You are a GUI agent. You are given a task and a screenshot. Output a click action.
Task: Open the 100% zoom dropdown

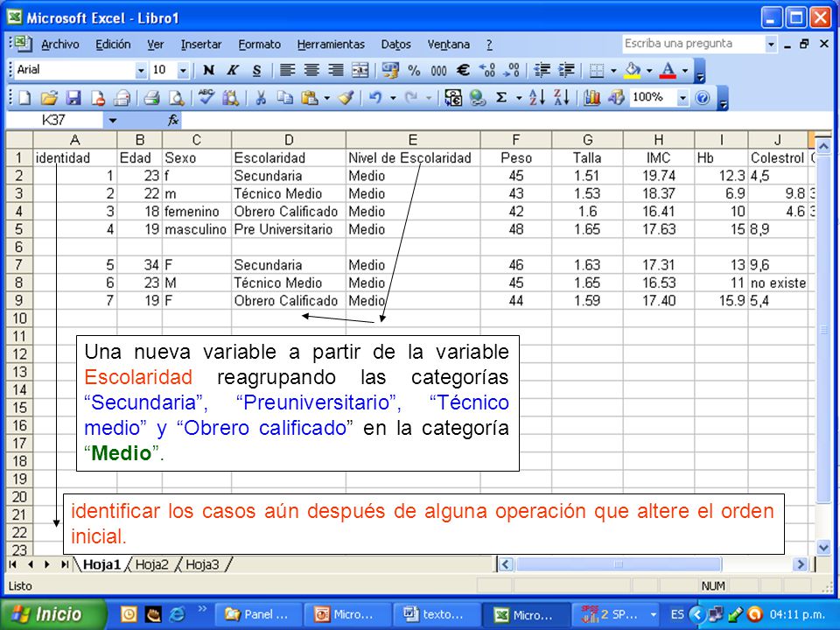(682, 98)
